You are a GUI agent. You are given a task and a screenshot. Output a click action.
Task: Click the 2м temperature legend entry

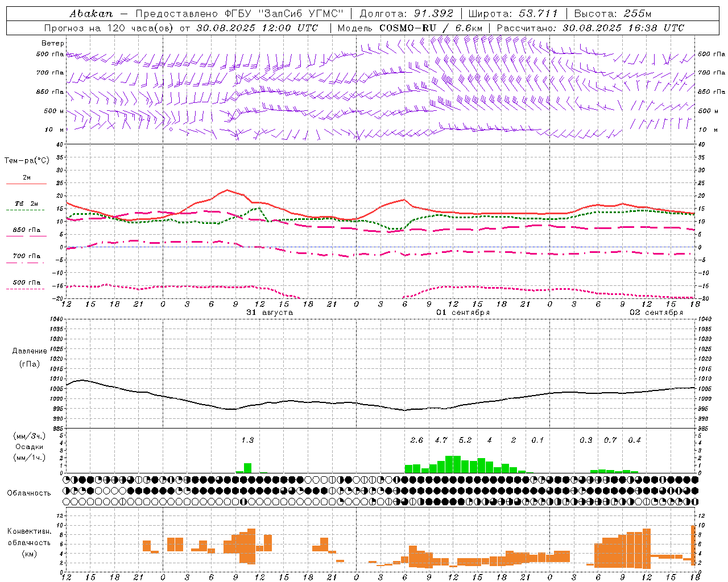tap(27, 178)
